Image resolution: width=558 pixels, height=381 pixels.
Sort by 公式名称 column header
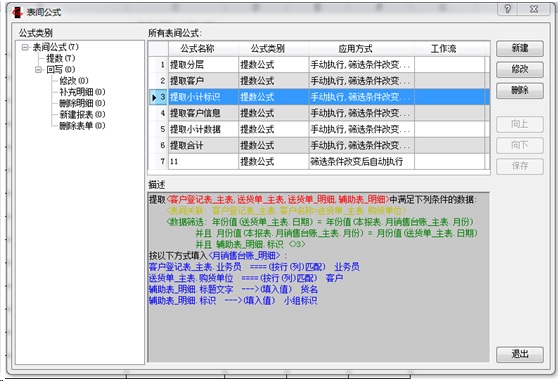[x=203, y=49]
